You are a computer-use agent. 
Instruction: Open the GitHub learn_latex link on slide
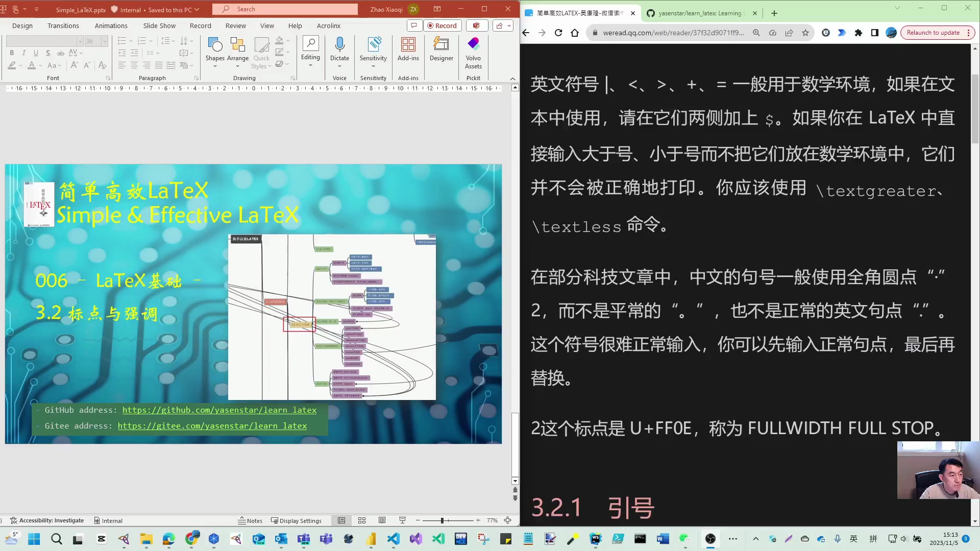click(219, 410)
